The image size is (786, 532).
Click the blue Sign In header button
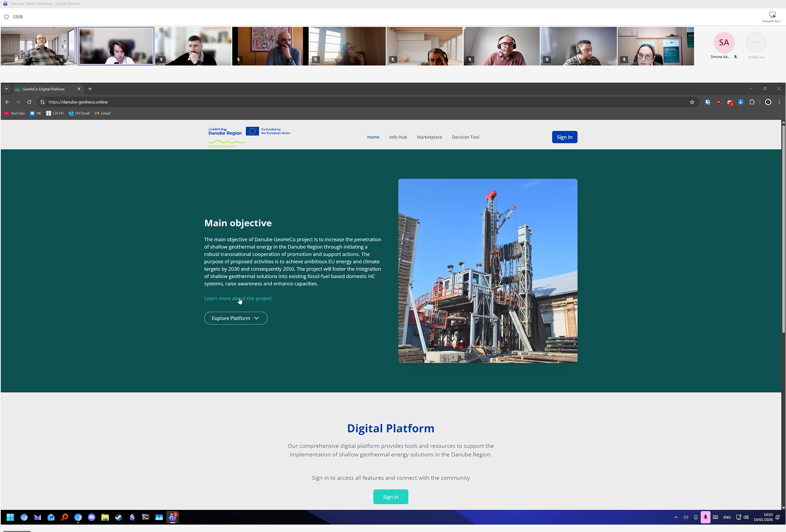coord(564,137)
